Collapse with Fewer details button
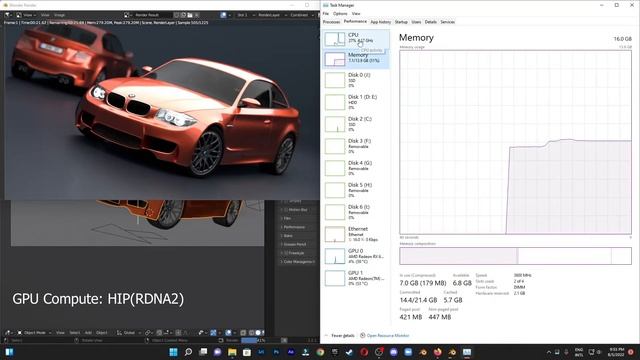 click(339, 336)
